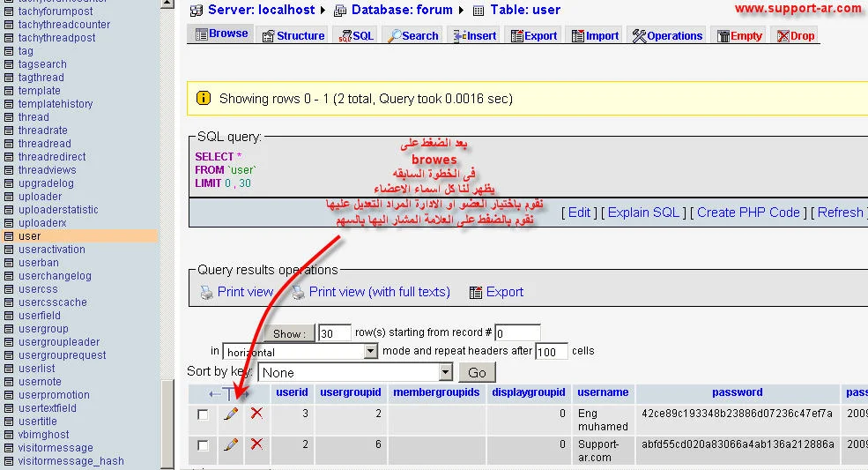Open the Search tab
This screenshot has width=868, height=470.
tap(412, 35)
